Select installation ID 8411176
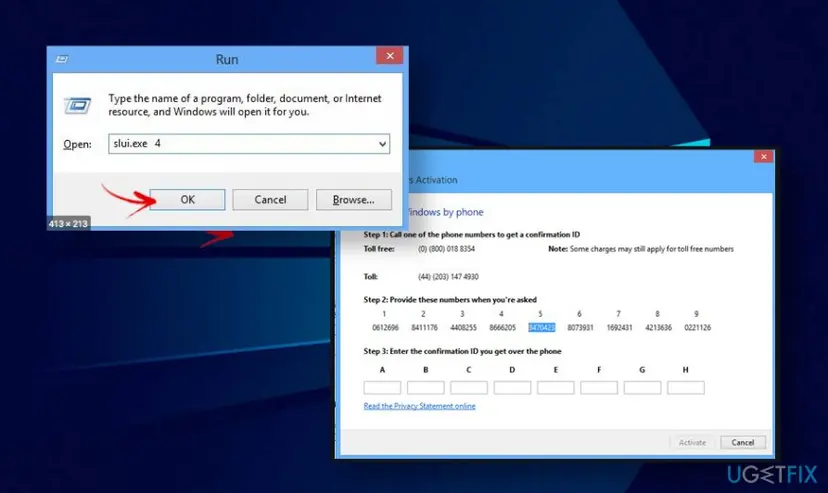 coord(425,327)
